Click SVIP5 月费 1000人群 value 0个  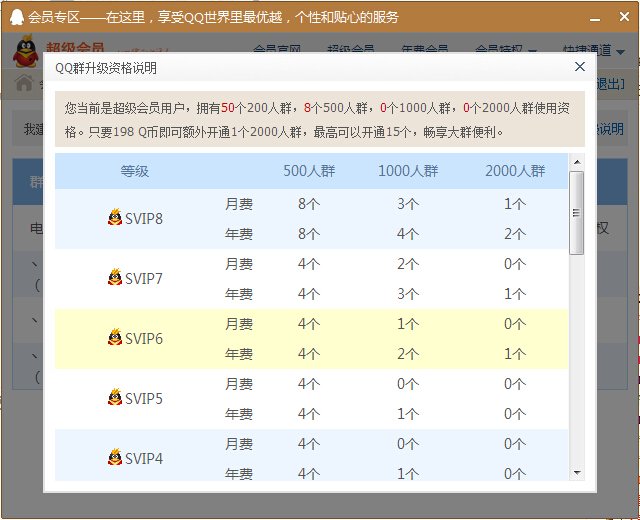[408, 384]
